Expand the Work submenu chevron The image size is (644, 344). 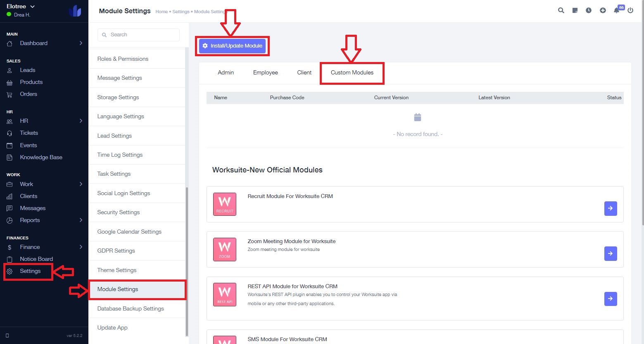pyautogui.click(x=81, y=184)
